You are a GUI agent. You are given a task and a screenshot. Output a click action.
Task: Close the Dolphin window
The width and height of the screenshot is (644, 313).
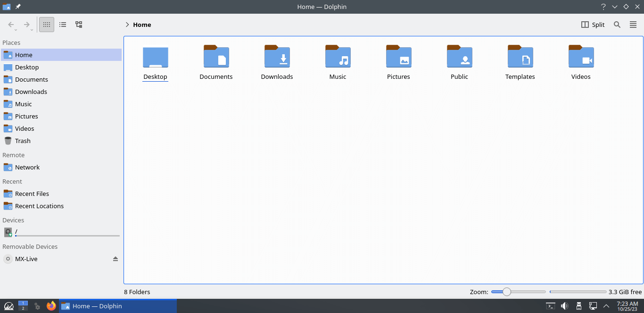pos(637,7)
